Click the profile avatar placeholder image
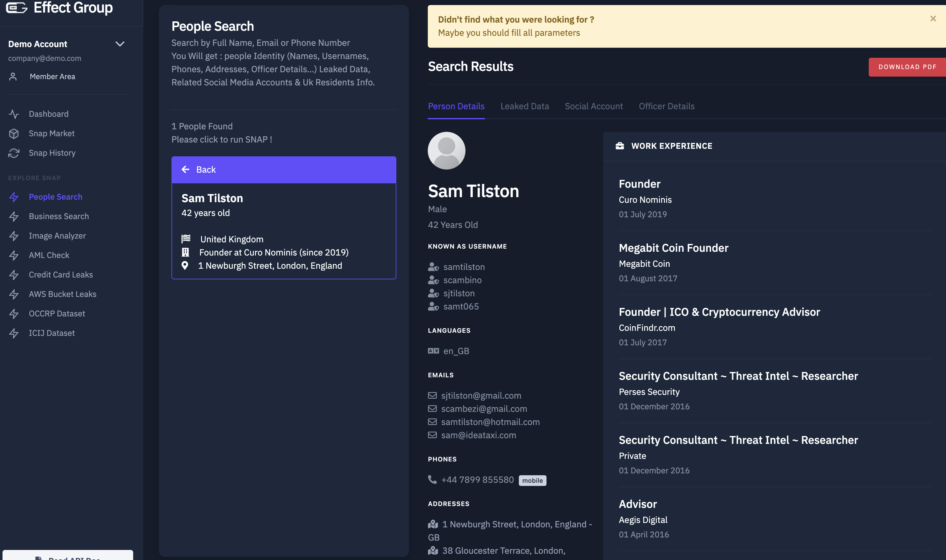 tap(446, 151)
